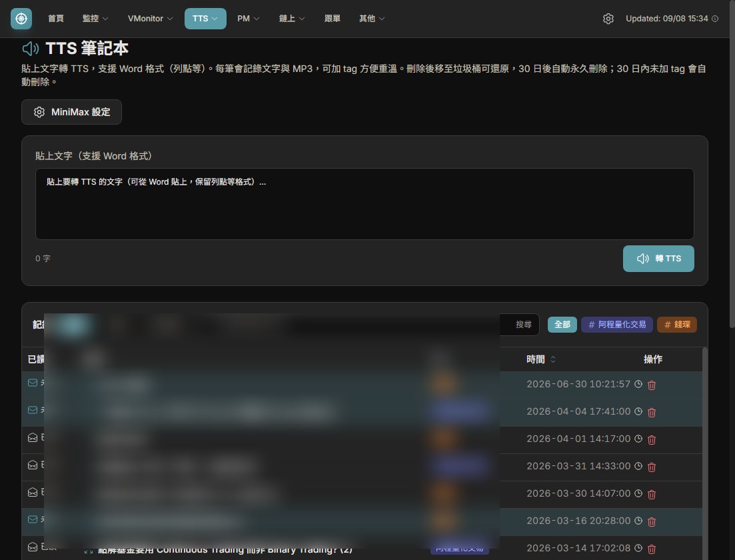Image resolution: width=735 pixels, height=560 pixels.
Task: Click the timestamp 2026-06-30 10:21:57
Action: click(x=578, y=384)
